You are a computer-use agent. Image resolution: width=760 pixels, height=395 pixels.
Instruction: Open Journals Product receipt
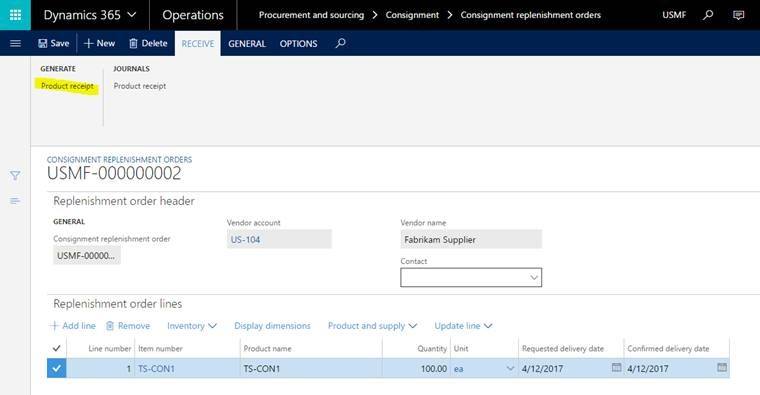140,86
